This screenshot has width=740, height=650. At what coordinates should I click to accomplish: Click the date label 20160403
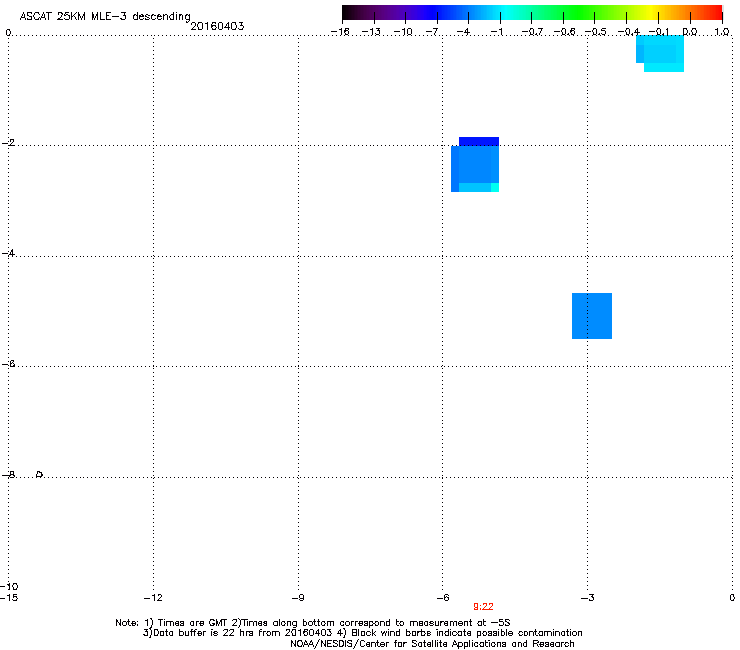click(217, 26)
